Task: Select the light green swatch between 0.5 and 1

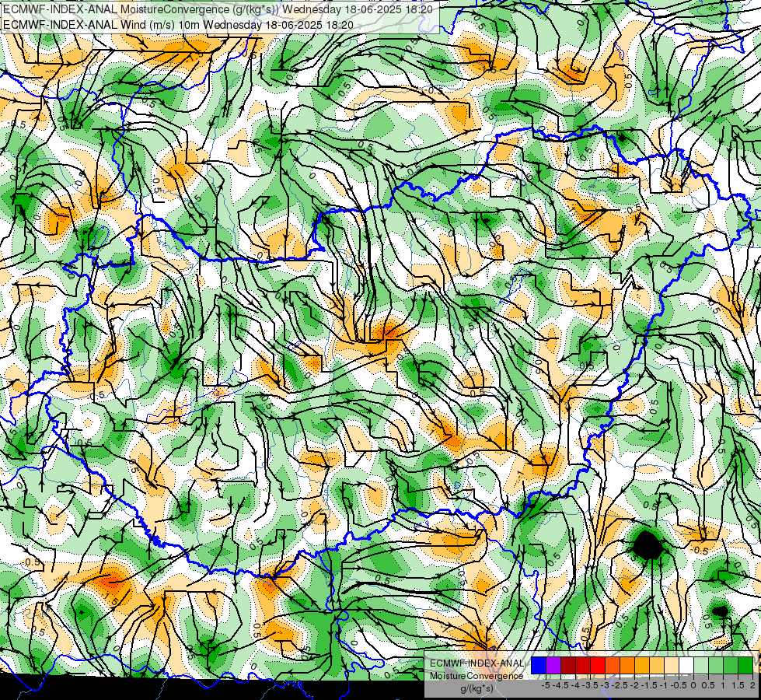Action: (716, 666)
